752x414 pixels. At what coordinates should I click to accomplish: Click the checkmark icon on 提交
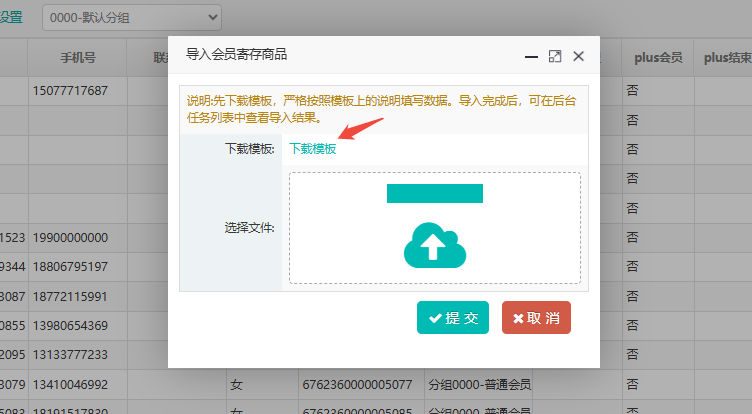coord(435,318)
